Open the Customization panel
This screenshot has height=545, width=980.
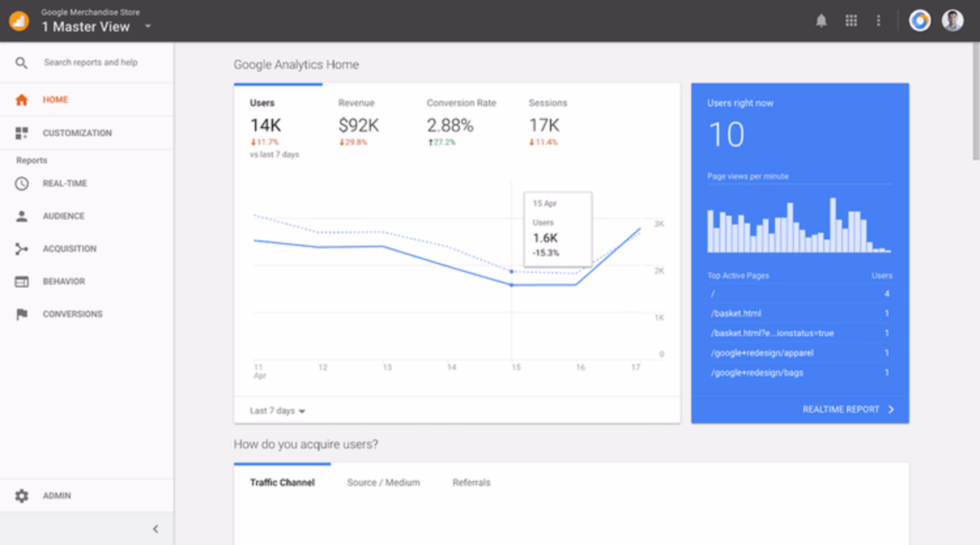coord(77,133)
